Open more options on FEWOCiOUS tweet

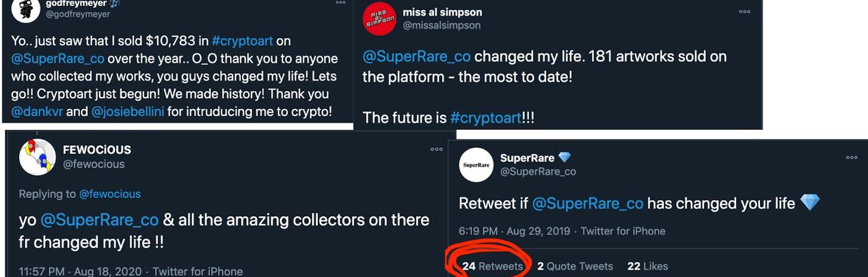tap(436, 149)
